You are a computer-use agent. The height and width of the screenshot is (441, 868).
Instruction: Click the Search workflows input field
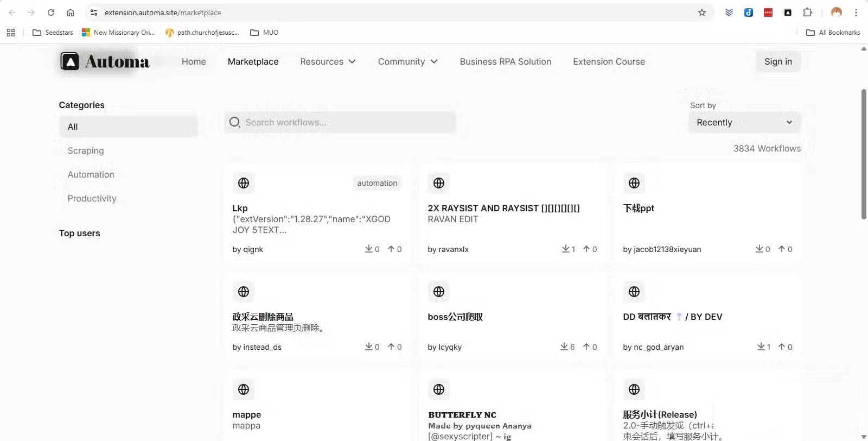[x=340, y=122]
